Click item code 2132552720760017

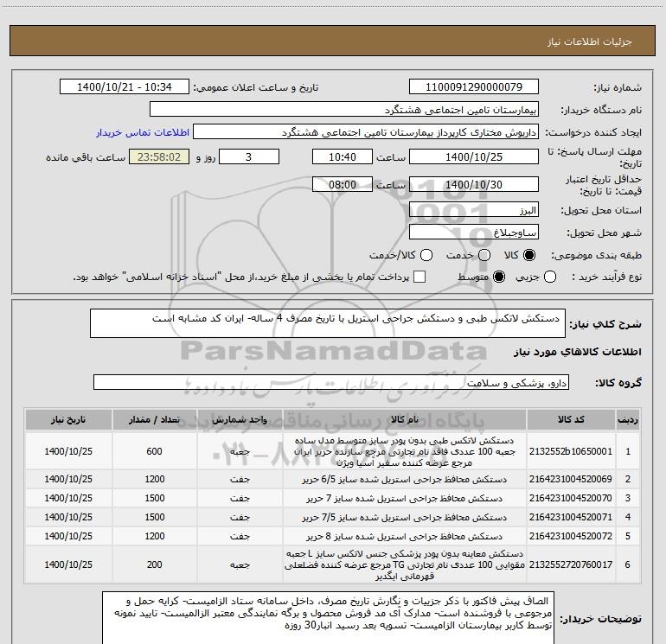pyautogui.click(x=571, y=565)
